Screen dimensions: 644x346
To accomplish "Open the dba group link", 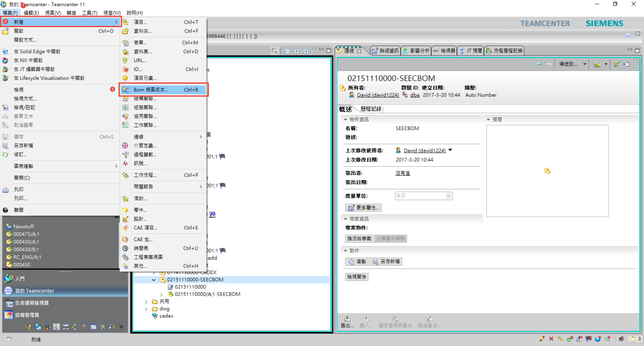I will [415, 95].
